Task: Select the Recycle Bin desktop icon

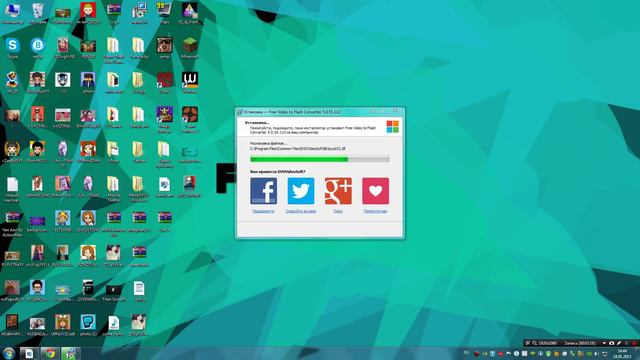Action: [38, 13]
